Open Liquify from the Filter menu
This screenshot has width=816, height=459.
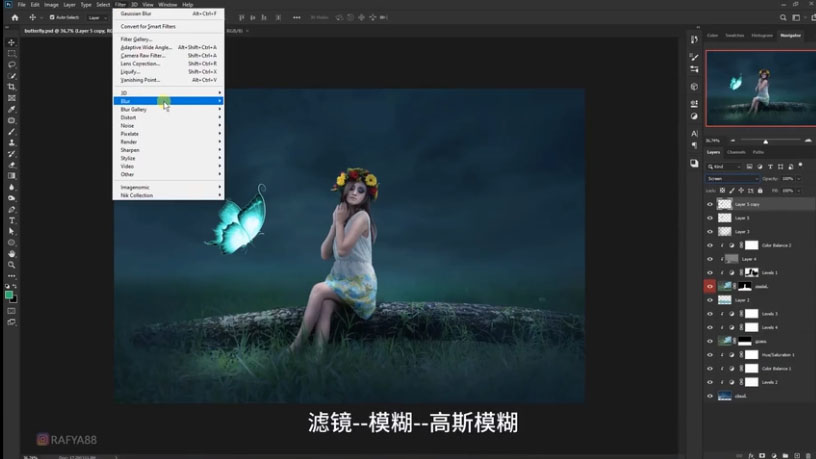click(169, 72)
